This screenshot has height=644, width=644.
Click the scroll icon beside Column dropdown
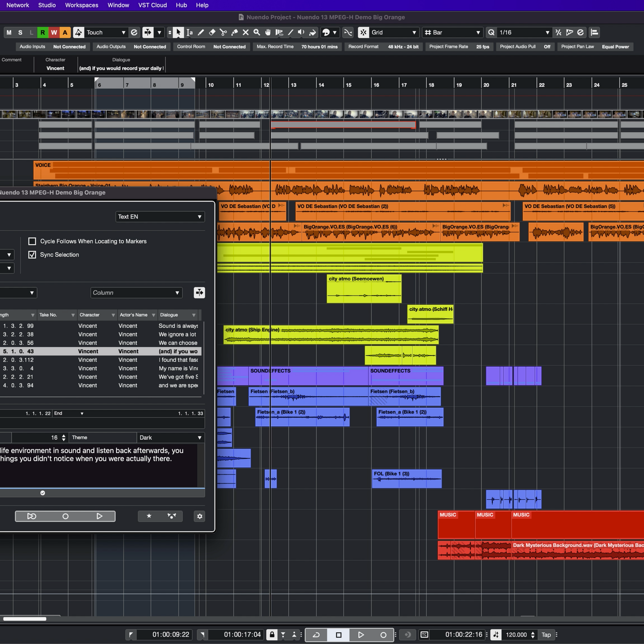[199, 292]
